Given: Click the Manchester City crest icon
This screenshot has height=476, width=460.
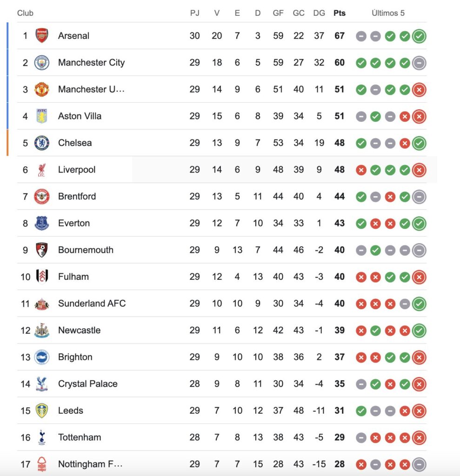Looking at the screenshot, I should point(42,63).
